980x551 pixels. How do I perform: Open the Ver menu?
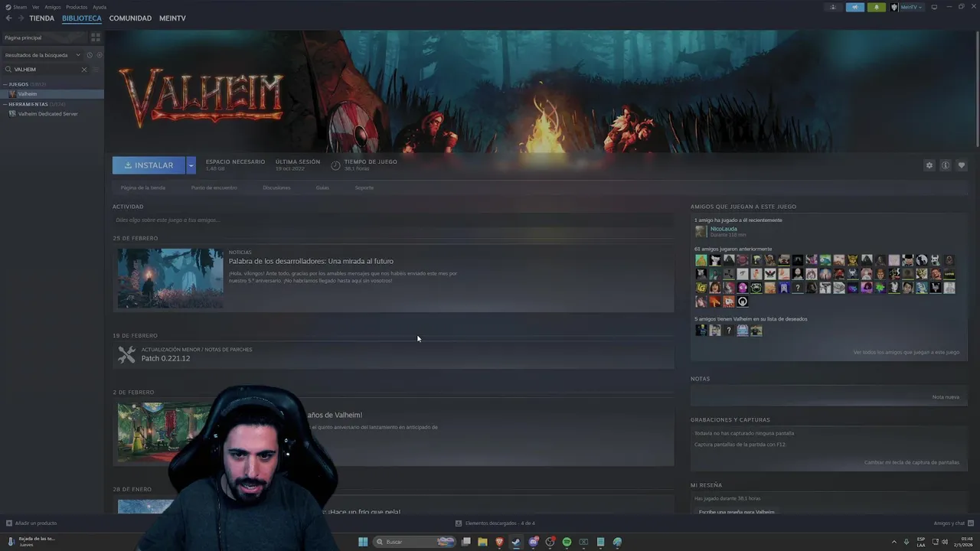coord(35,7)
